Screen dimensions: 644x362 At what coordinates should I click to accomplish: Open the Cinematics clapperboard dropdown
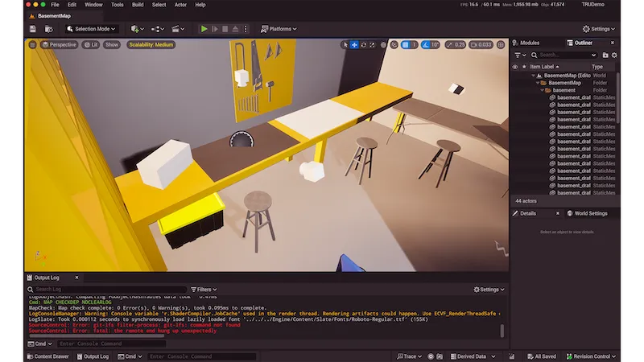(177, 29)
